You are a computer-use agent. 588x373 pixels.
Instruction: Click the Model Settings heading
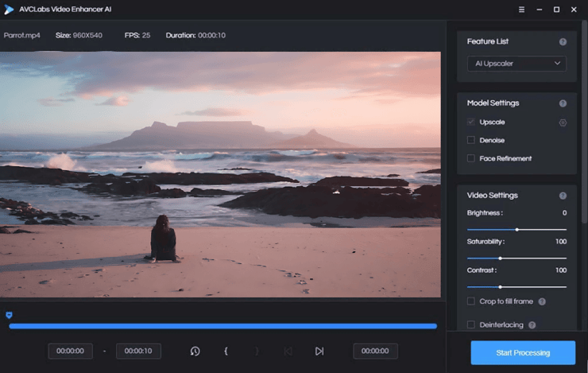point(493,103)
